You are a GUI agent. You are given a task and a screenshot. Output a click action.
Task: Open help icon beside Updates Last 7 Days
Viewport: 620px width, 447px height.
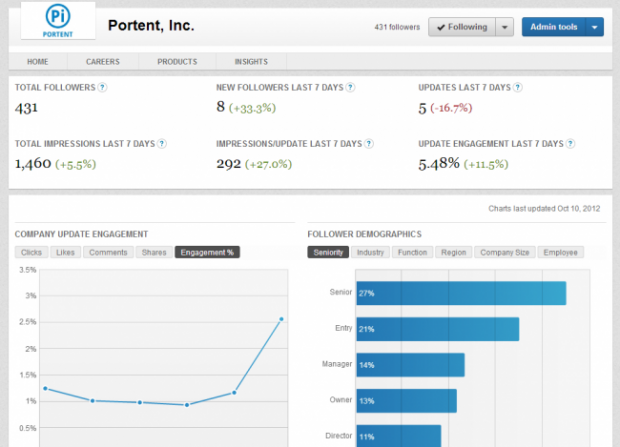tap(518, 87)
